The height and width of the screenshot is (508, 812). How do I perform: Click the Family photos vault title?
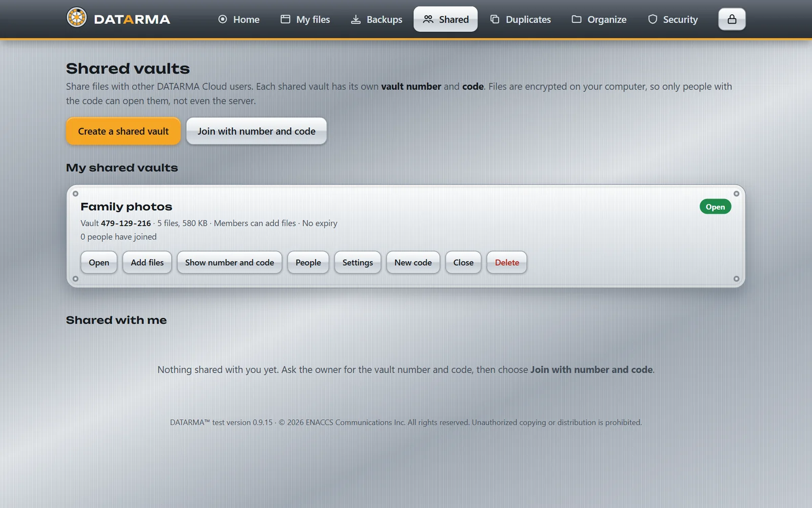[126, 207]
